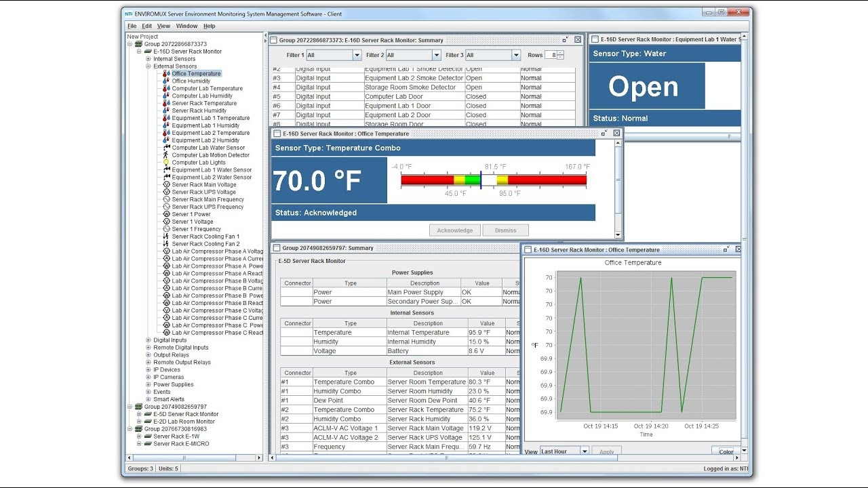Screen dimensions: 868x488
Task: Click the Server 1 Frequency icon
Action: (166, 229)
